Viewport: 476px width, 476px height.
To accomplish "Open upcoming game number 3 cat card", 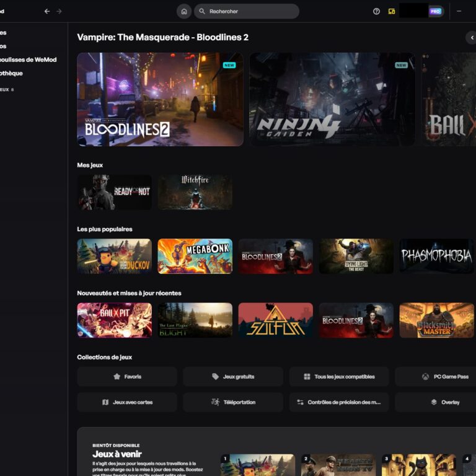I will coord(419,465).
